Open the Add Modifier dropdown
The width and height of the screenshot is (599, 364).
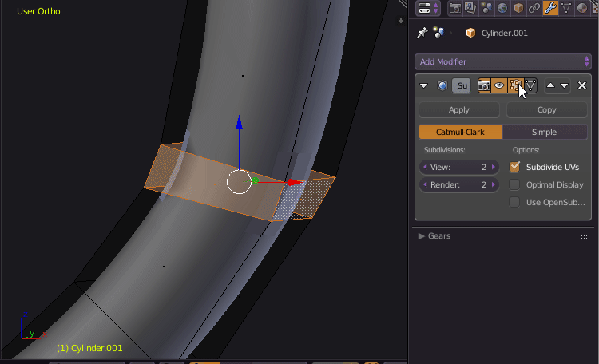[x=502, y=62]
